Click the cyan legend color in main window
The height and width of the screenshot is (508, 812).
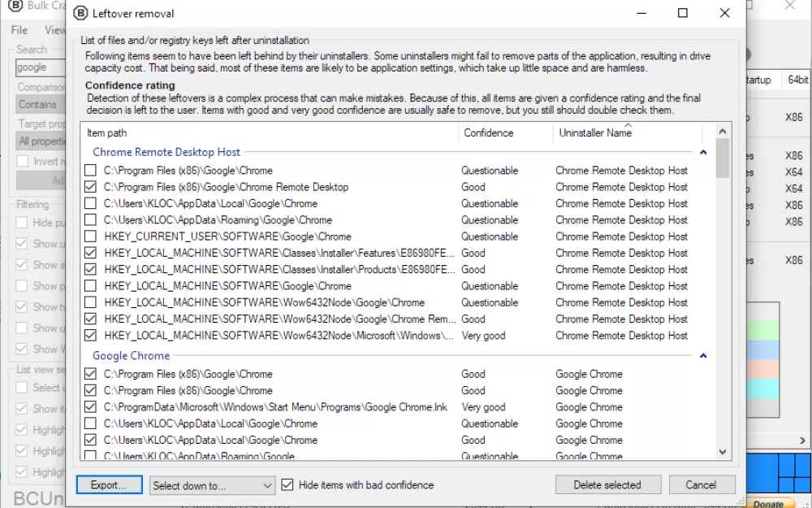tap(762, 389)
